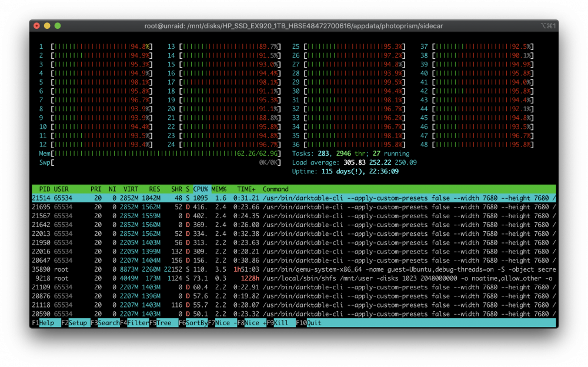Viewport: 588px width, 367px height.
Task: Click CPU 29 meter showing 99.5%
Action: [349, 82]
